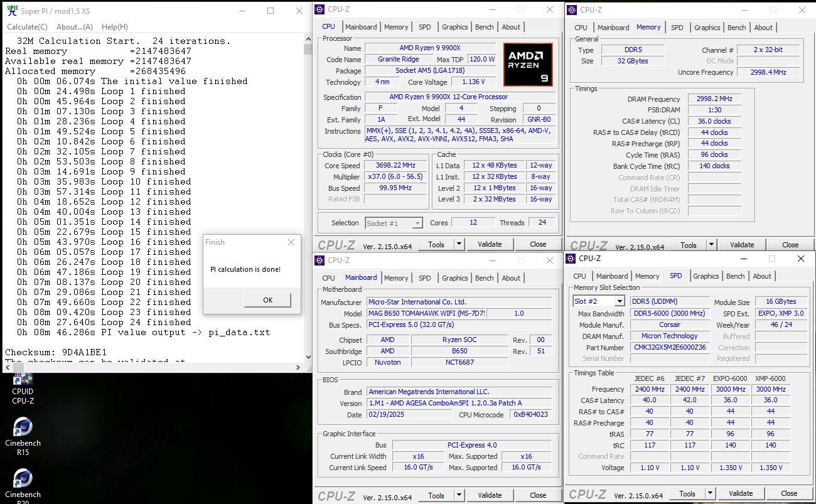Switch to Mainboard tab in the Processor CPU-Z window
This screenshot has width=816, height=504.
(x=361, y=27)
